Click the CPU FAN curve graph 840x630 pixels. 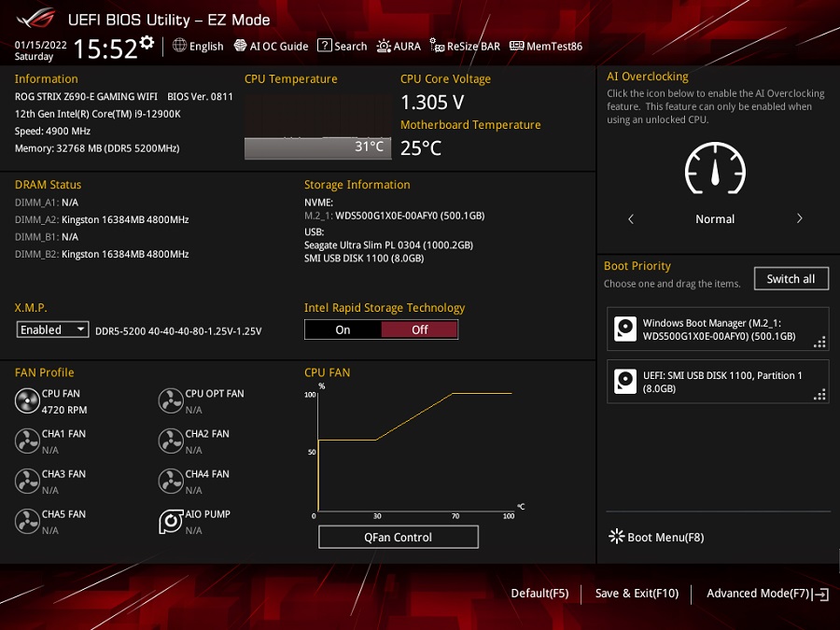coord(415,451)
